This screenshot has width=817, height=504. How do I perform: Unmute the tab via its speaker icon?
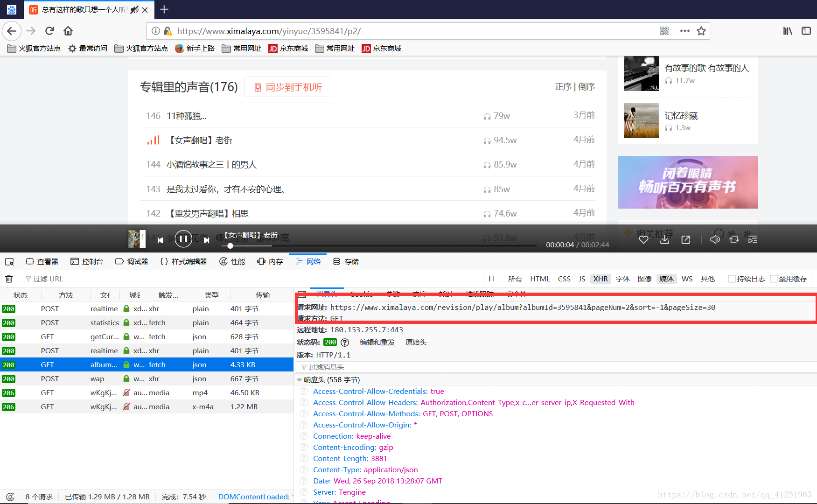click(x=134, y=10)
